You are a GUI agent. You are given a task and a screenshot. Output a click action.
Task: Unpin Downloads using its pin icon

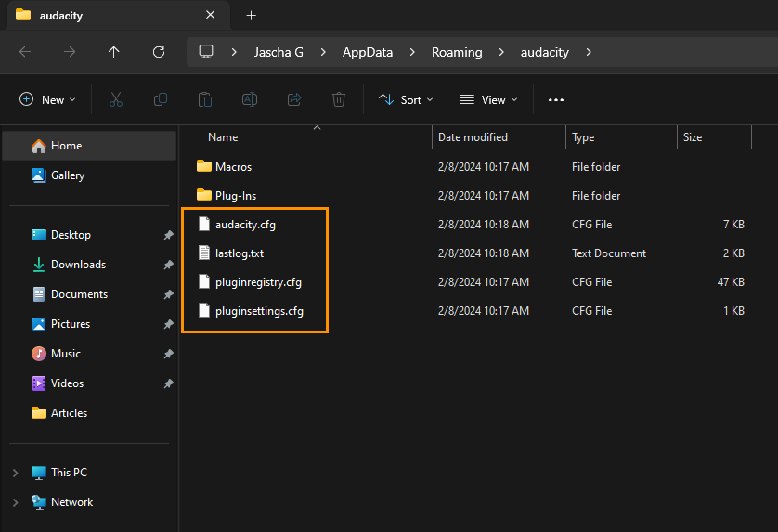[x=169, y=265]
